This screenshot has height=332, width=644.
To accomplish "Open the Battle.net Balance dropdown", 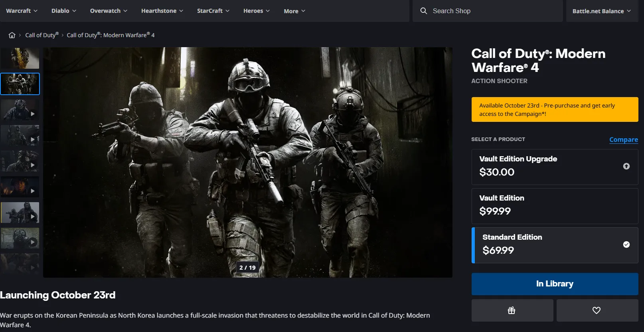I will [x=602, y=11].
